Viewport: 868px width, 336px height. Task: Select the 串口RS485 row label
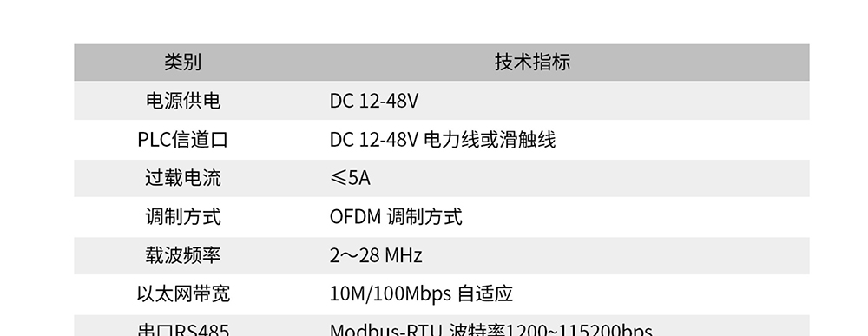pyautogui.click(x=182, y=330)
